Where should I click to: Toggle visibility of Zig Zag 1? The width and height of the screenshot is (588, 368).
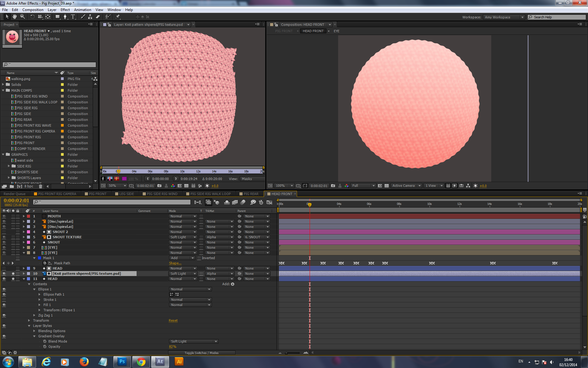click(x=4, y=315)
